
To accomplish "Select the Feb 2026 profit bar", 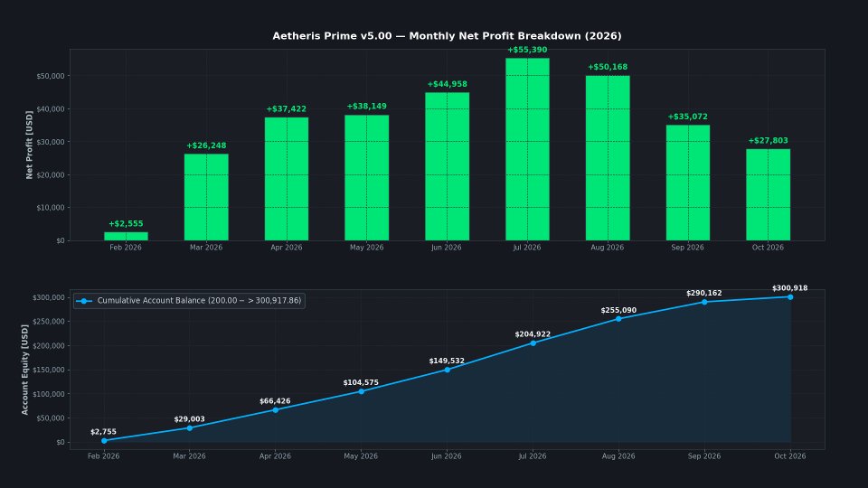I will click(126, 236).
